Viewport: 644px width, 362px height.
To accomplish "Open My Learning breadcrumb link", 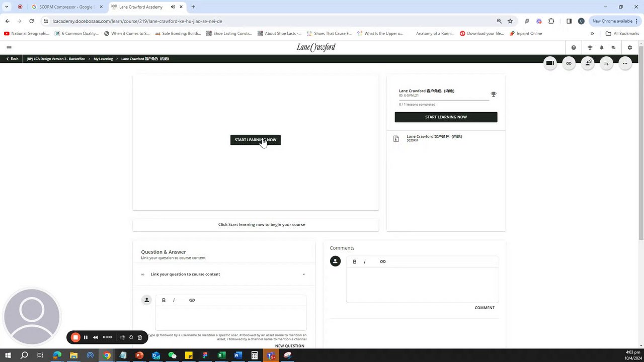I will [x=103, y=59].
